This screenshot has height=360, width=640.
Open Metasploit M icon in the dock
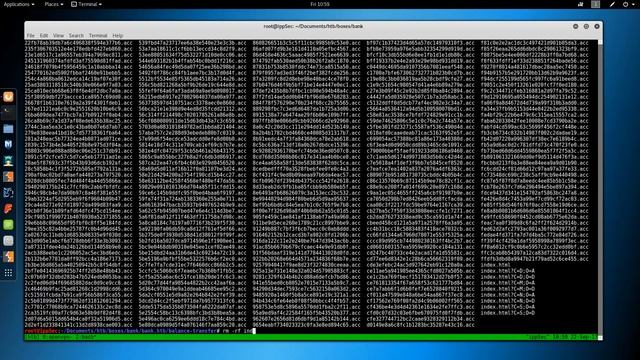[x=8, y=144]
